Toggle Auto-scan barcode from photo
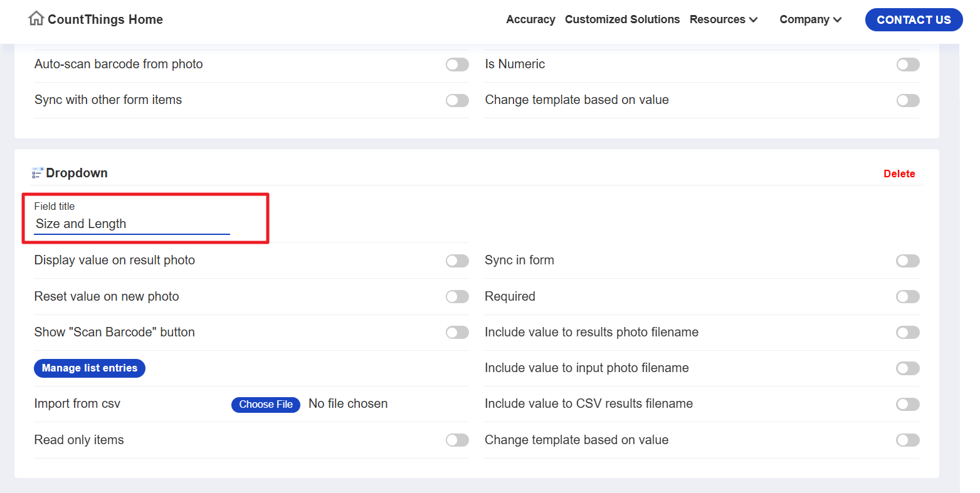 coord(457,65)
